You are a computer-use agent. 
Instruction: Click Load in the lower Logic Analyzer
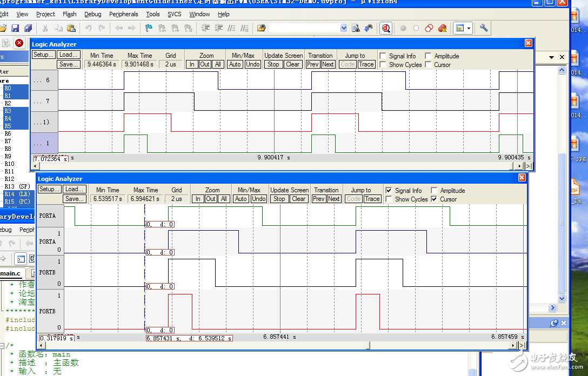[x=74, y=189]
